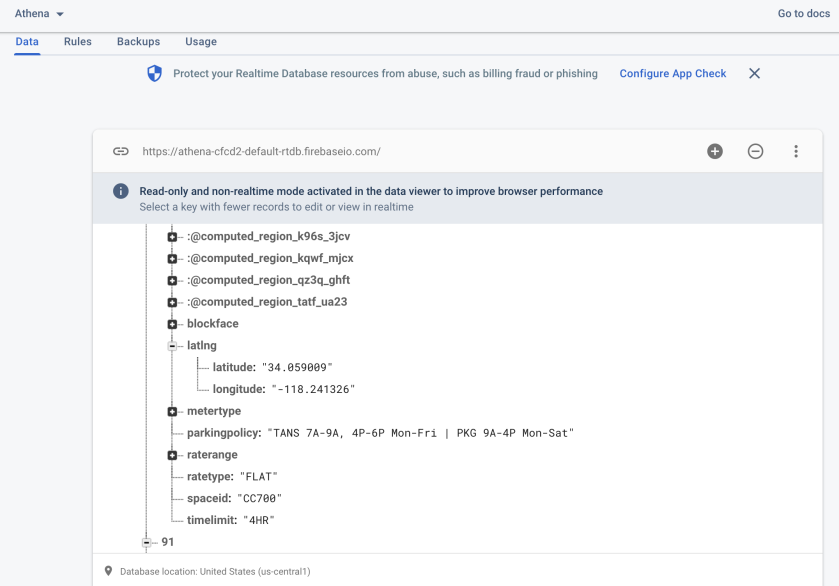Click the parkingpolicy value TANS 7A-9A text

(x=421, y=433)
